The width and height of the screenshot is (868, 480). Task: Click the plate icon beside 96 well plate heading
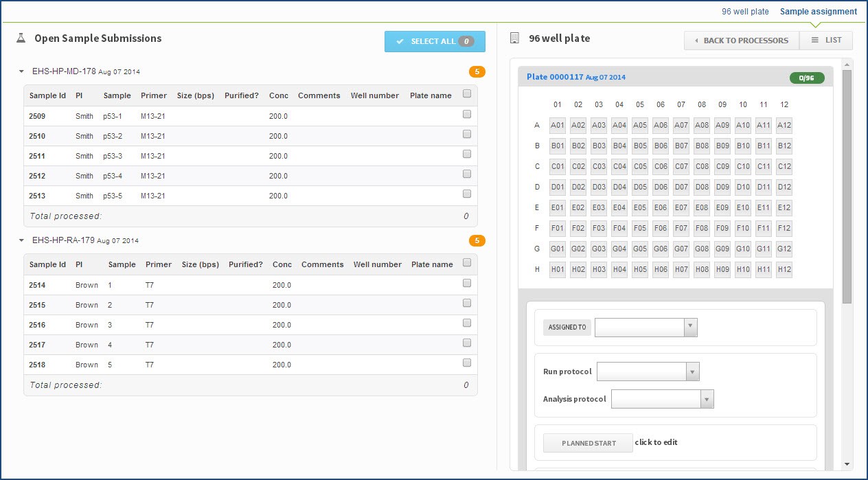tap(515, 38)
